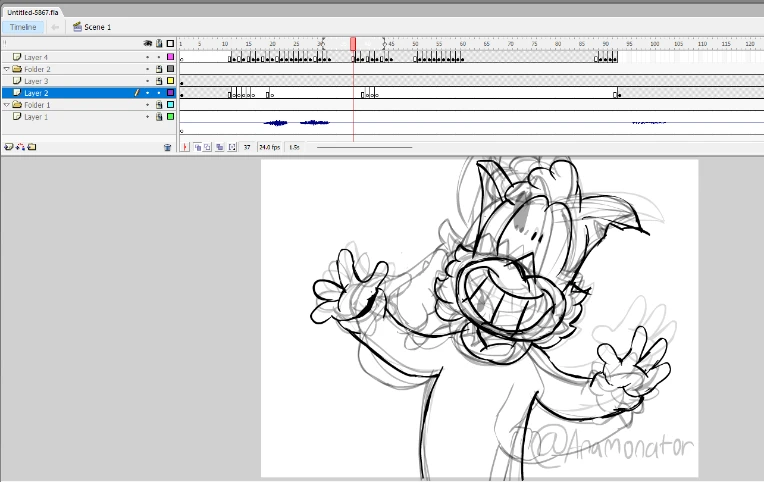The image size is (764, 482).
Task: Enable the Onion Skin button
Action: 197,147
